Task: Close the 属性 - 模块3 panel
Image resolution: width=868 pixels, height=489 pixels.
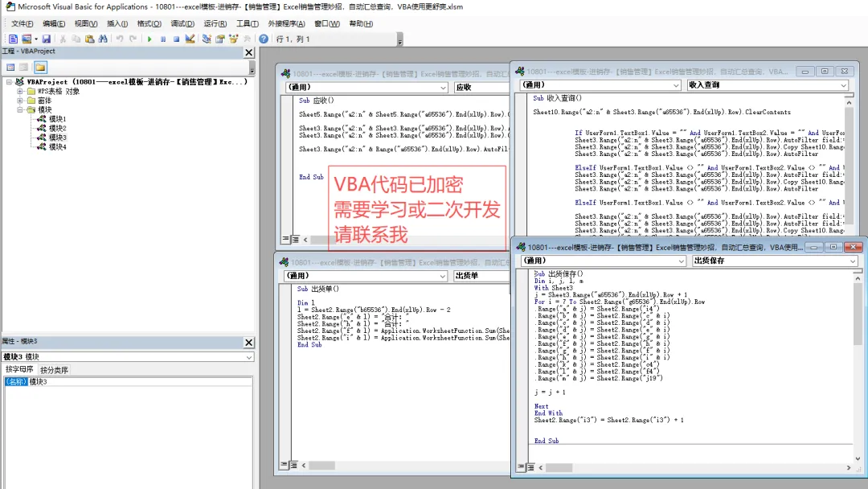Action: coord(248,343)
